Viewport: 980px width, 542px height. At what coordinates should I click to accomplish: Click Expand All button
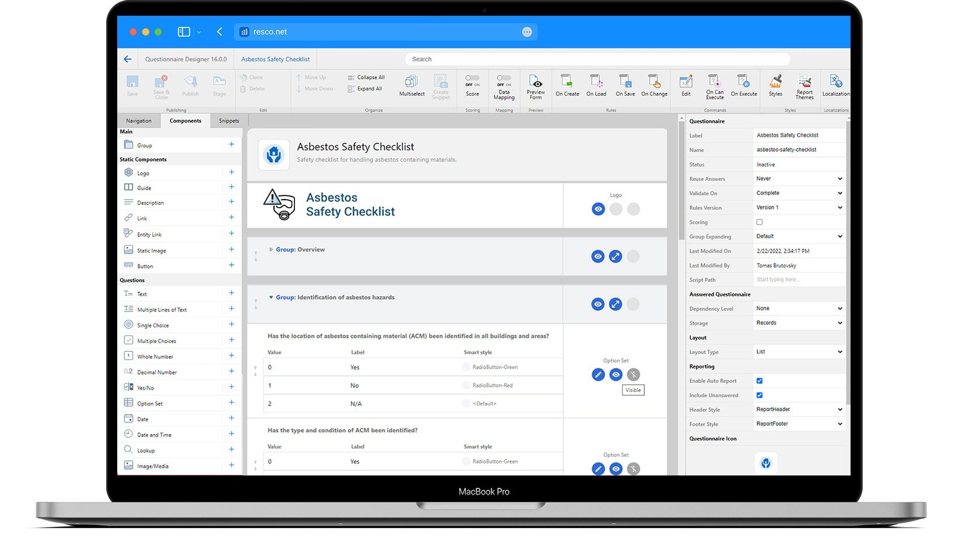click(365, 89)
